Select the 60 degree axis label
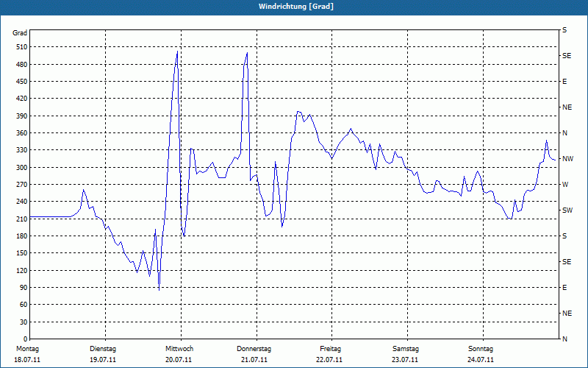Screen dimensions: 588x368 click(24, 305)
